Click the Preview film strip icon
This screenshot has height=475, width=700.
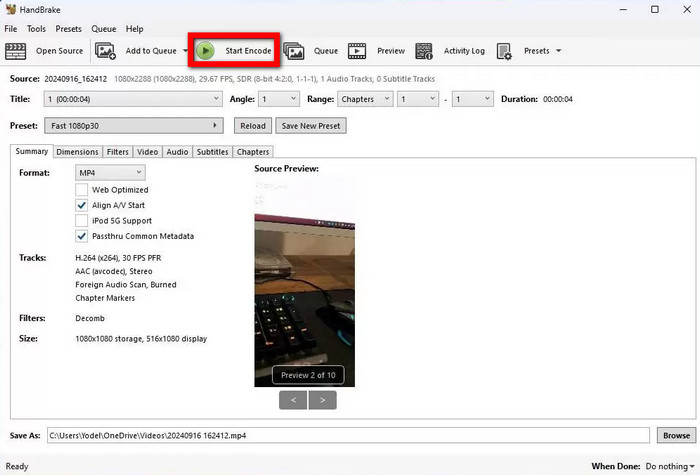[x=357, y=51]
